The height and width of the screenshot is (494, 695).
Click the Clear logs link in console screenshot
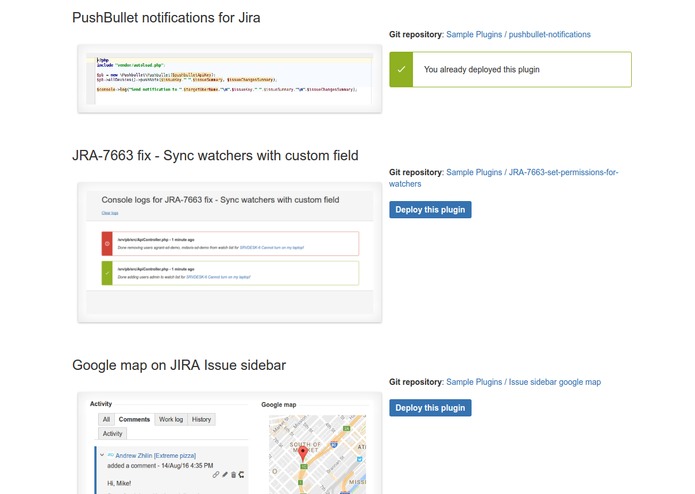[110, 213]
